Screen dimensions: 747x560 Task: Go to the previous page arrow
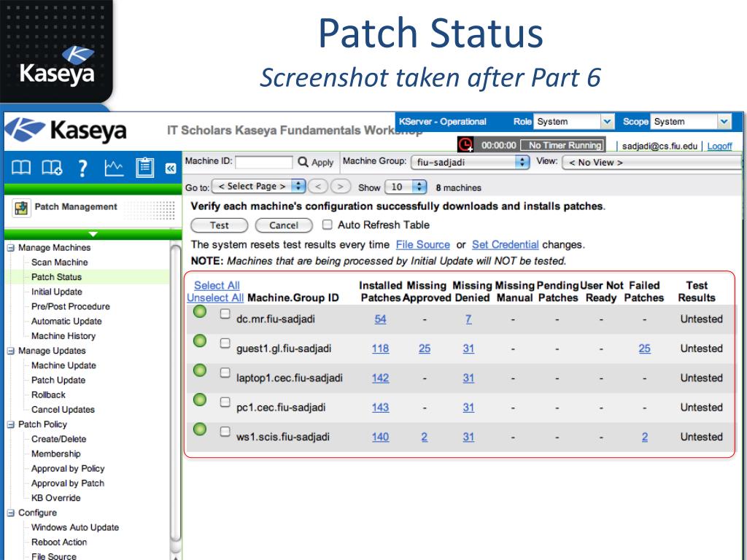[x=318, y=186]
